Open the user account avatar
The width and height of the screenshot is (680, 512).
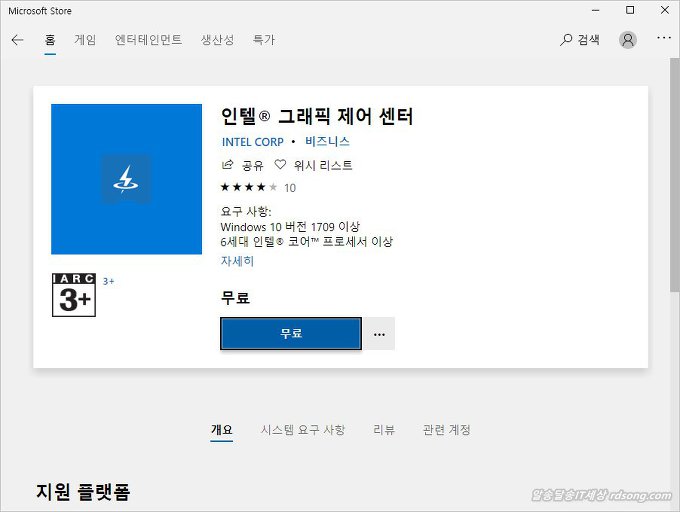pyautogui.click(x=627, y=40)
